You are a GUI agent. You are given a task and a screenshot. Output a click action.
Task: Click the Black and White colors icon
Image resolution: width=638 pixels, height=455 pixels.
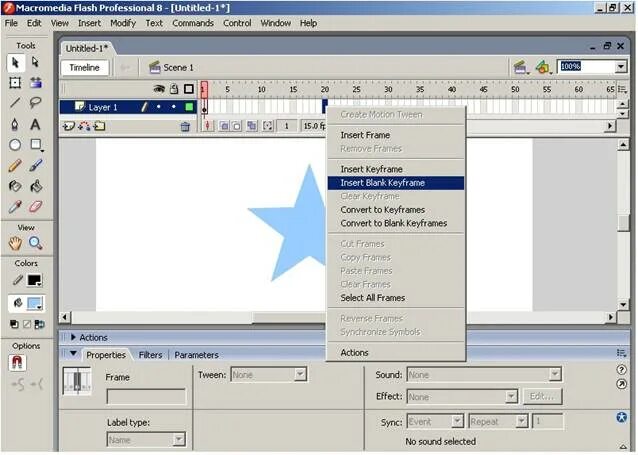[x=14, y=324]
